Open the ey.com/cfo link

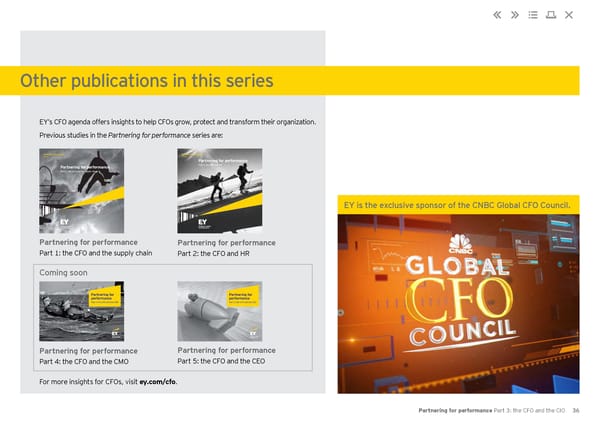click(x=158, y=381)
